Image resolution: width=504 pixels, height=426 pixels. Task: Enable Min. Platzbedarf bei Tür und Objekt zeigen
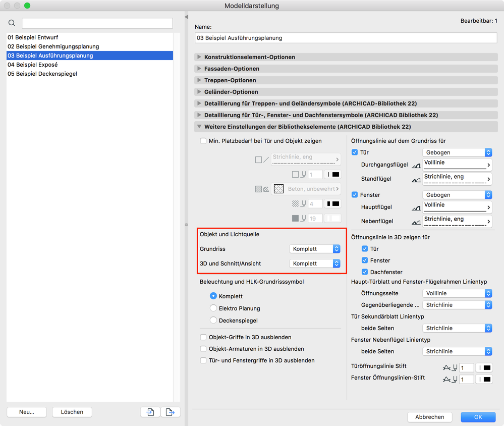[x=203, y=141]
